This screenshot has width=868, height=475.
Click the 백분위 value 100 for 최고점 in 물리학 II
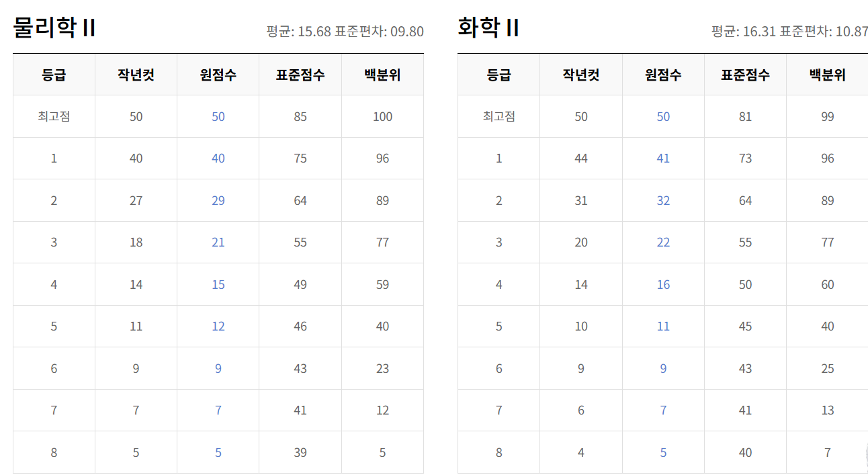pyautogui.click(x=382, y=116)
